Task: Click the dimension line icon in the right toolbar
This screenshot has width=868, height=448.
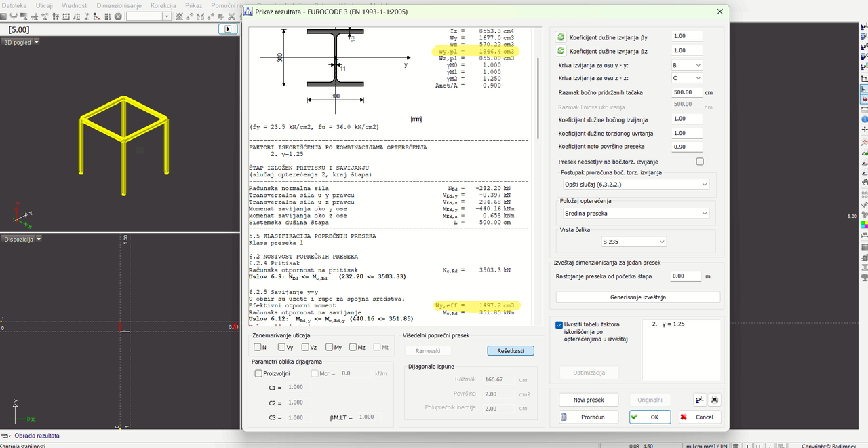Action: [x=864, y=235]
